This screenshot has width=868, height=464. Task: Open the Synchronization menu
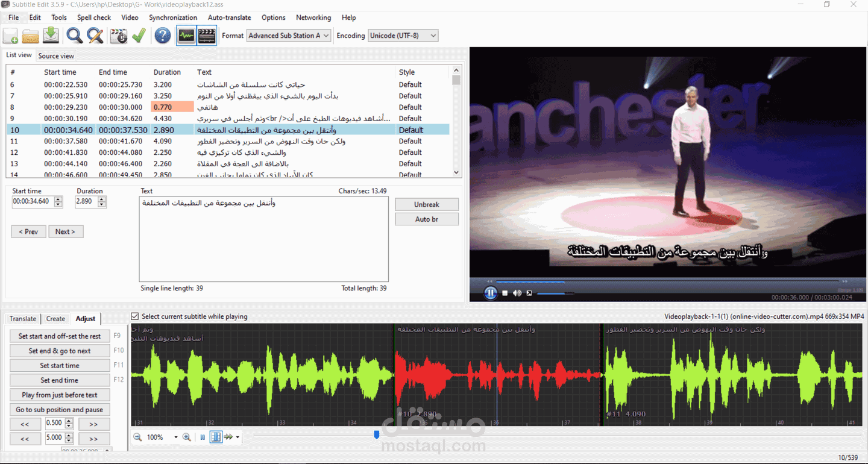[173, 17]
